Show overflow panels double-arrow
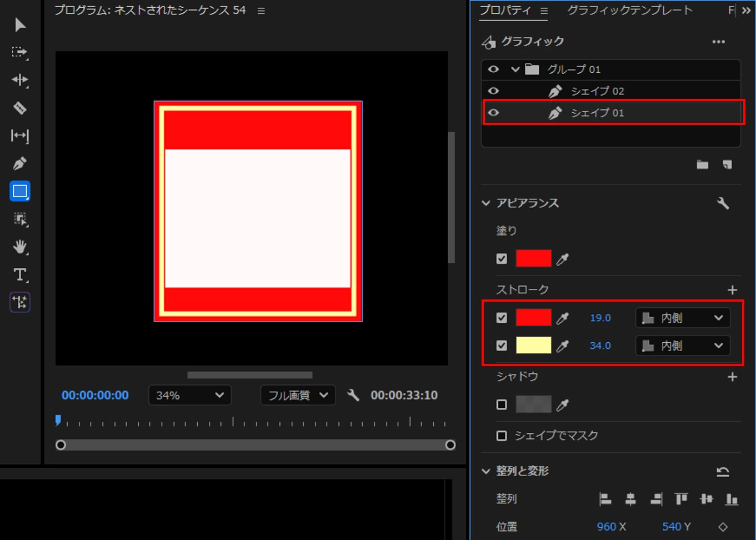The width and height of the screenshot is (756, 540). tap(746, 11)
